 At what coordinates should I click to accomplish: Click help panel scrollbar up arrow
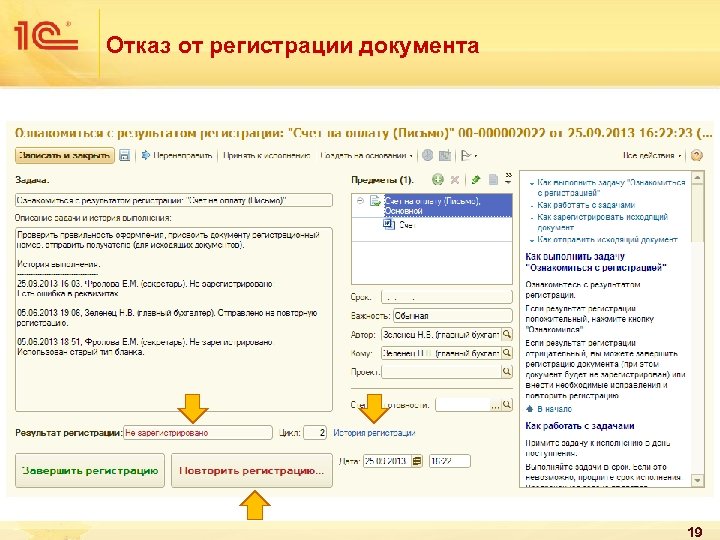click(x=698, y=177)
